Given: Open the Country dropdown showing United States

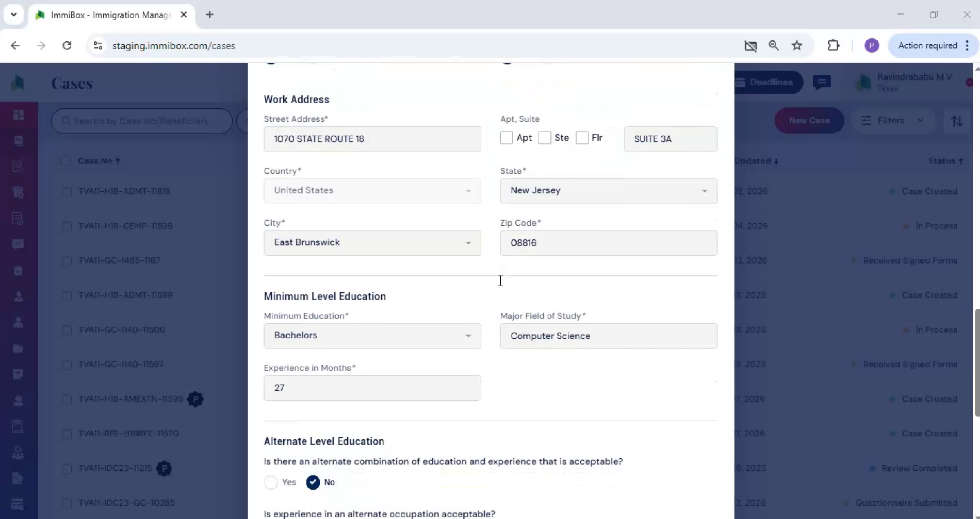Looking at the screenshot, I should tap(372, 191).
